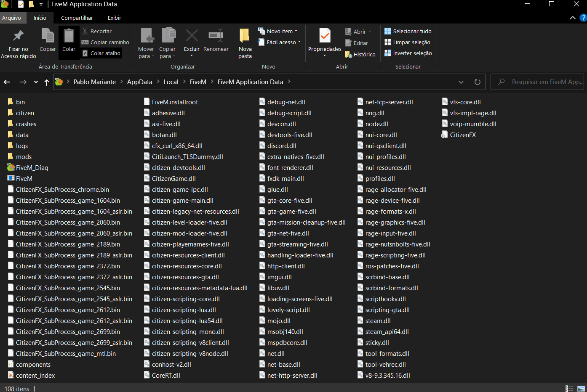This screenshot has width=587, height=392.
Task: Click FiveM Application Data breadcrumb segment
Action: pyautogui.click(x=251, y=82)
